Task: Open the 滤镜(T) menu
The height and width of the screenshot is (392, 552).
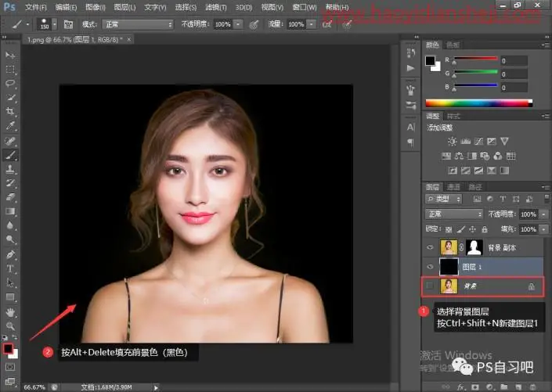Action: tap(216, 7)
